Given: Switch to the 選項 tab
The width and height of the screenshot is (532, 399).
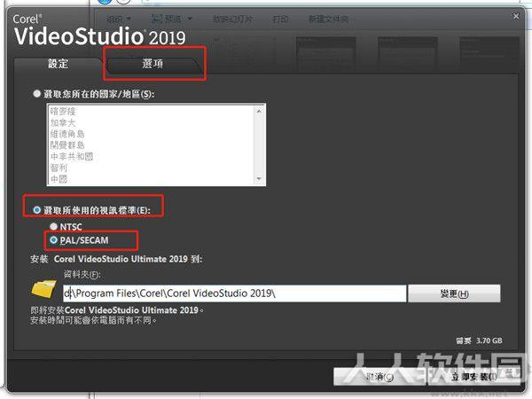Looking at the screenshot, I should point(153,64).
